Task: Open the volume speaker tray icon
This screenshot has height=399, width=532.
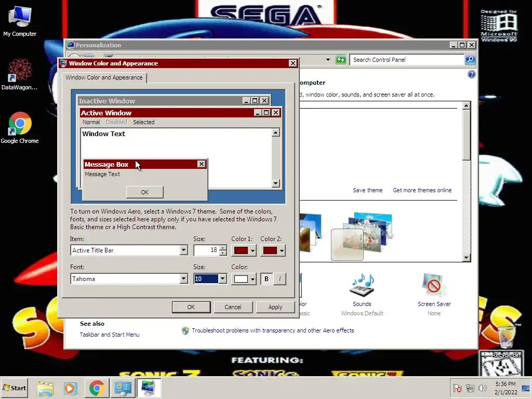Action: point(482,388)
